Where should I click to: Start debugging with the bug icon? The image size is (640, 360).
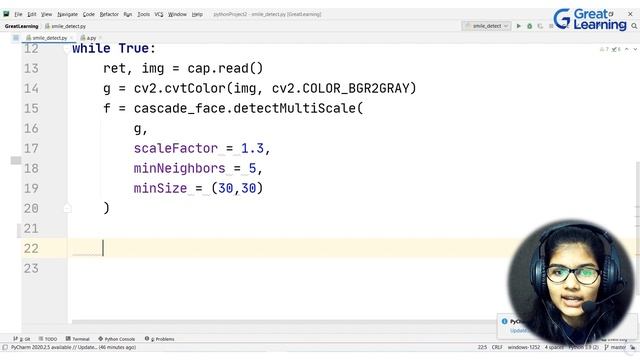point(529,26)
